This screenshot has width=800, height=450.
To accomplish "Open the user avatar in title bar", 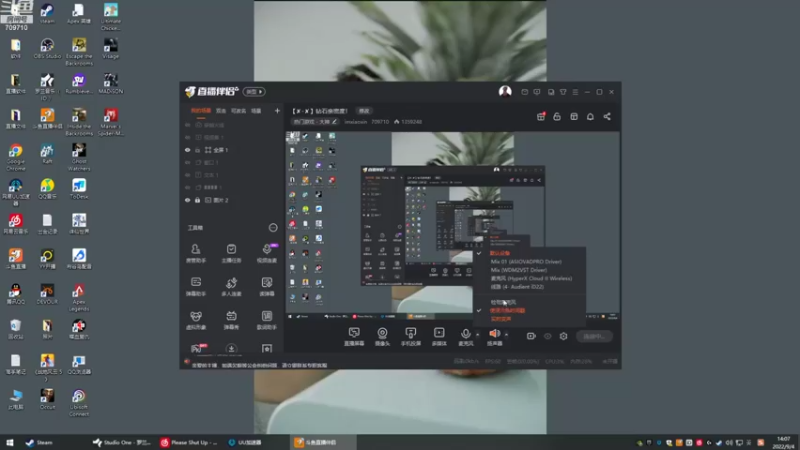I will [505, 91].
